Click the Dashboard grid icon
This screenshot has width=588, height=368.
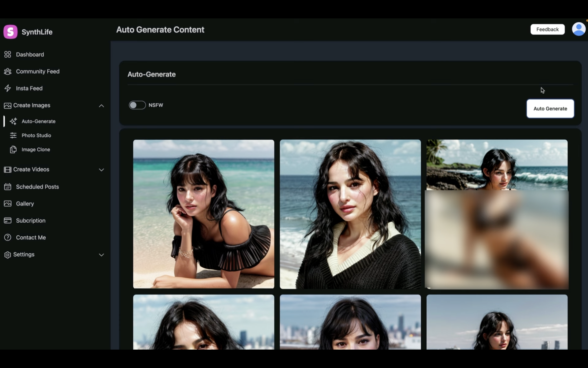[8, 55]
